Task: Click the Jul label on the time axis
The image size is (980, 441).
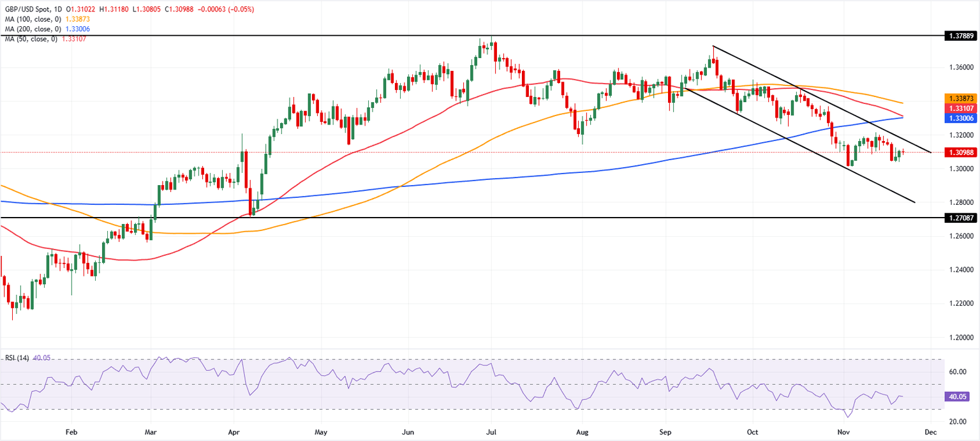Action: click(x=491, y=432)
